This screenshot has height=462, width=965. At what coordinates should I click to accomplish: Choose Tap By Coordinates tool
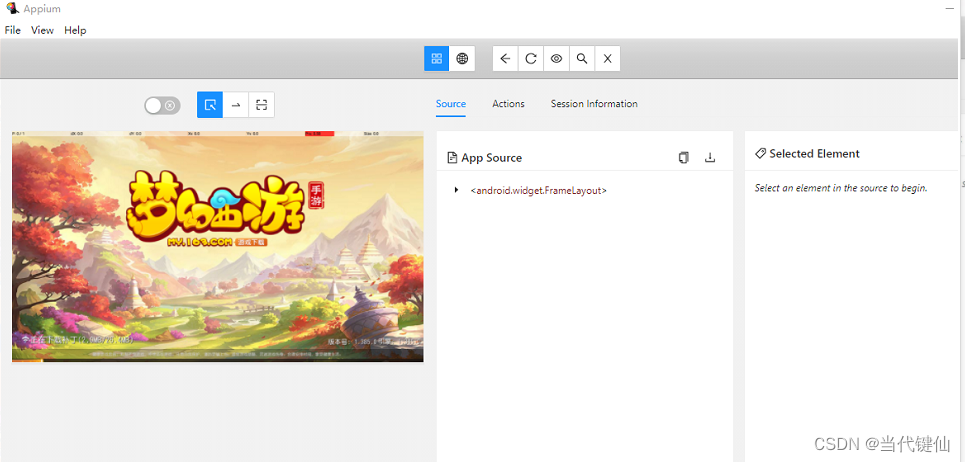(262, 105)
